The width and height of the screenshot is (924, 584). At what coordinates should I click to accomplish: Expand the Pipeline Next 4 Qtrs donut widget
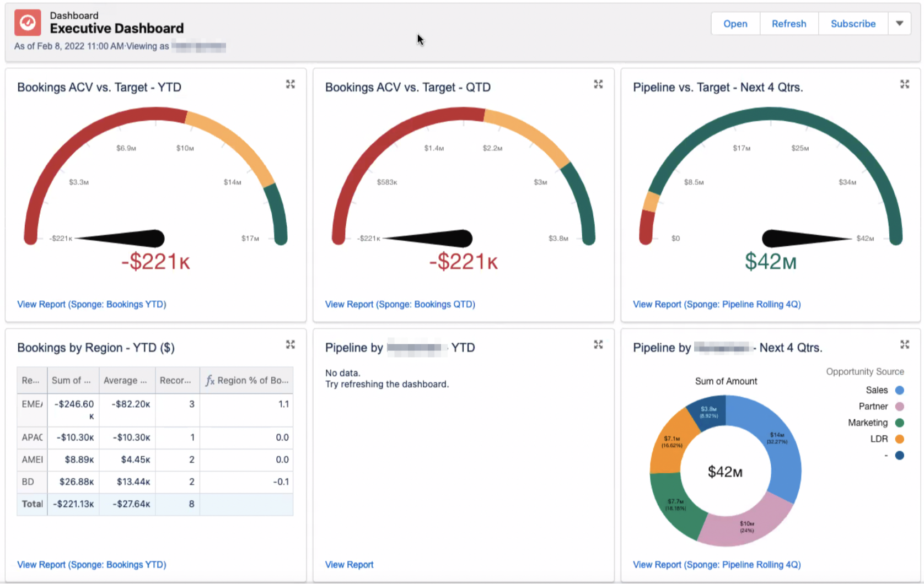pos(905,345)
